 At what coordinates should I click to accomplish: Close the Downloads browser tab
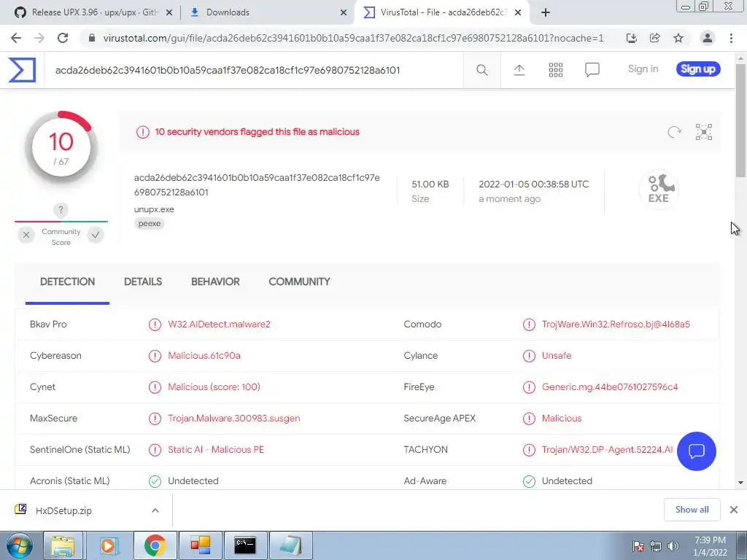tap(344, 12)
